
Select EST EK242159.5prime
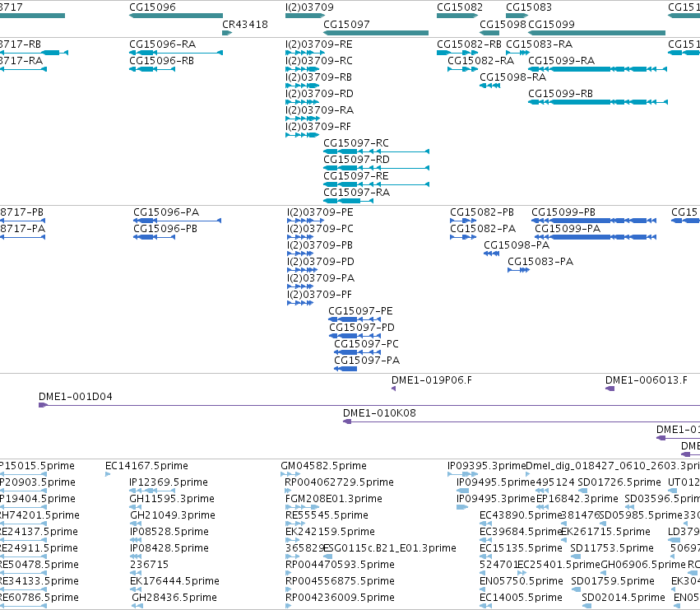(330, 533)
